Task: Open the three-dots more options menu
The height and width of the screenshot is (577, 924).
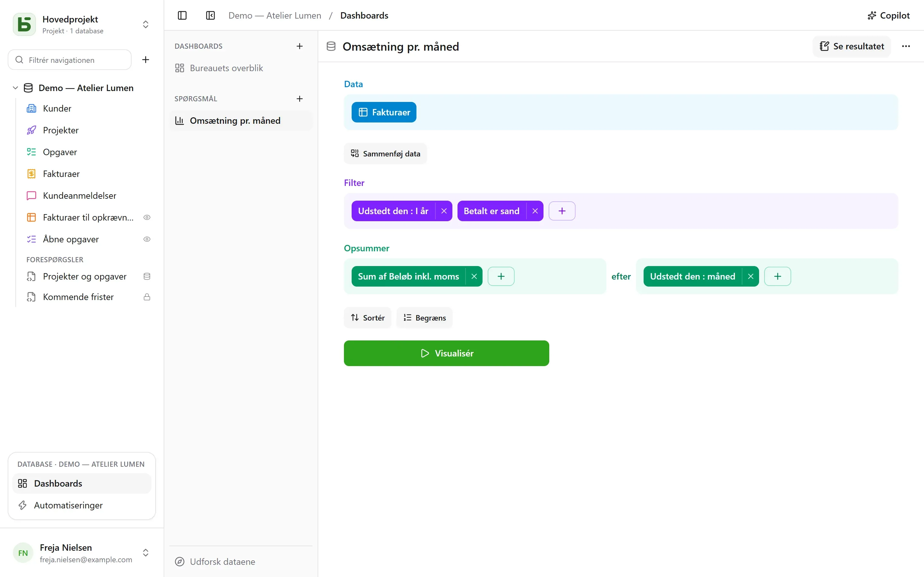Action: tap(906, 46)
